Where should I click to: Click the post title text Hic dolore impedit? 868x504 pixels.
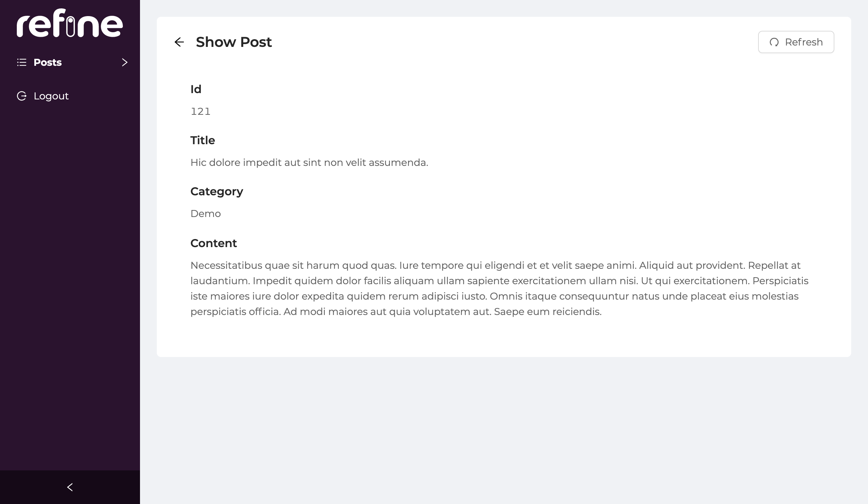(x=309, y=162)
